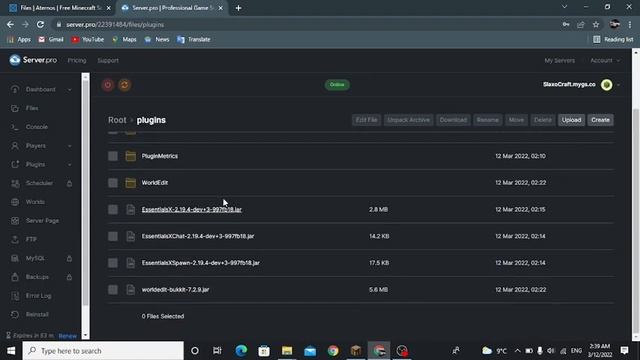This screenshot has width=640, height=360.
Task: Open Players in the sidebar
Action: pos(36,146)
